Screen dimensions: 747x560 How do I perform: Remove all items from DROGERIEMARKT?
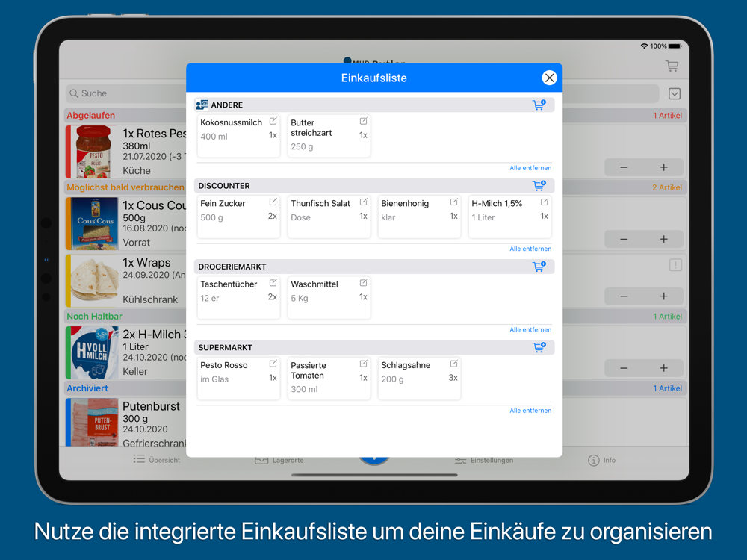530,330
